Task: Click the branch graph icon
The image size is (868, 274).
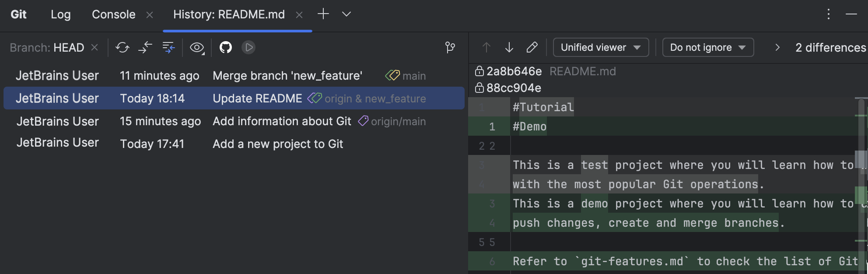Action: 450,47
